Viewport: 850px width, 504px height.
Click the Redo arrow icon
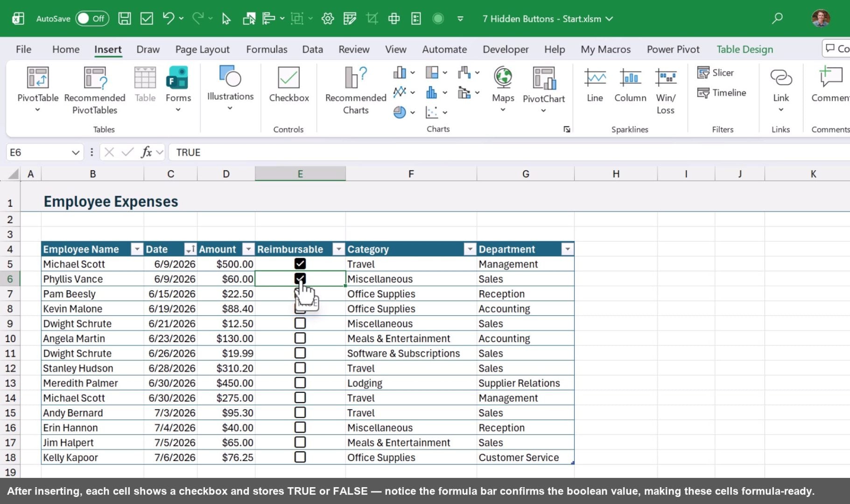pyautogui.click(x=198, y=18)
